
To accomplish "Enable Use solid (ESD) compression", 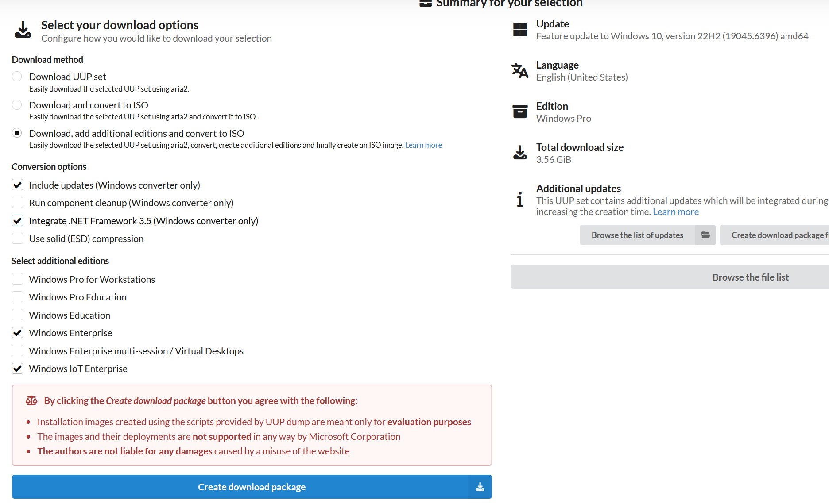I will (x=18, y=239).
